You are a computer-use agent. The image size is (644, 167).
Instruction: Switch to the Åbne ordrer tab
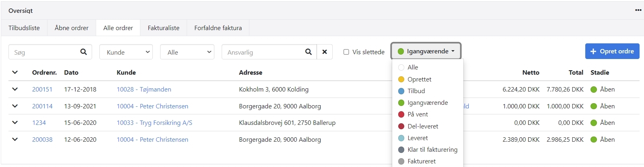pyautogui.click(x=72, y=28)
